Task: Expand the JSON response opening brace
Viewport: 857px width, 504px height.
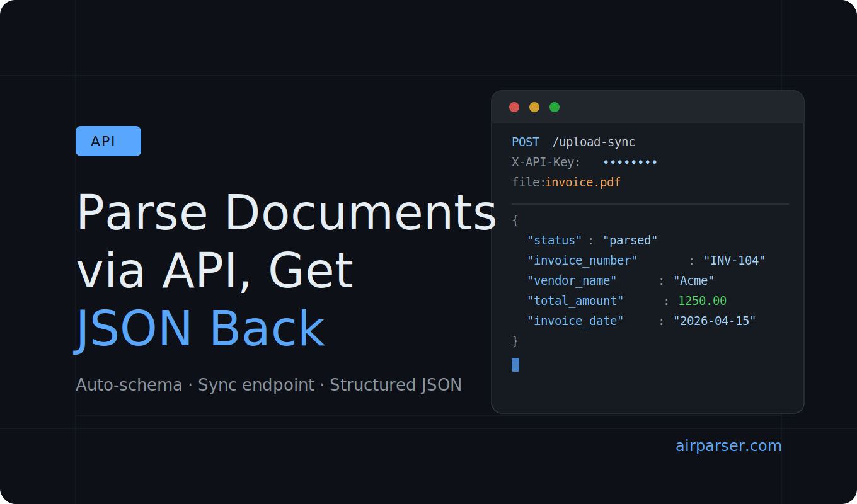Action: coord(515,220)
